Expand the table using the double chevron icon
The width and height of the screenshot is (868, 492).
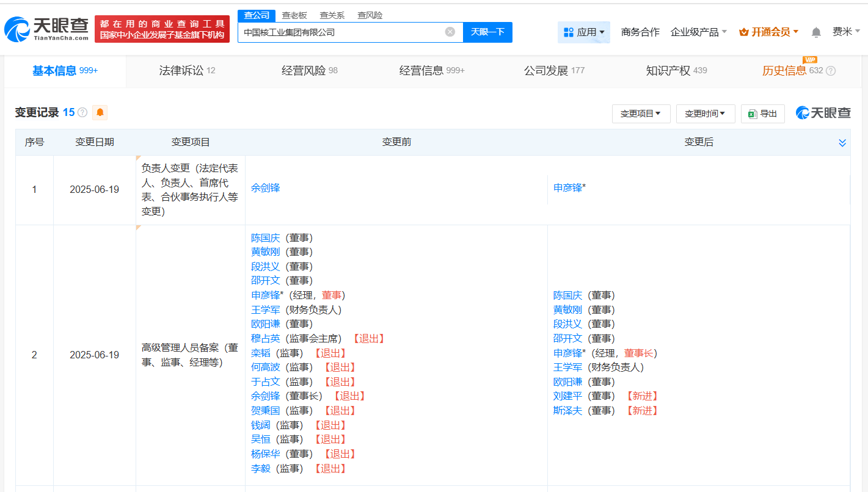coord(842,143)
